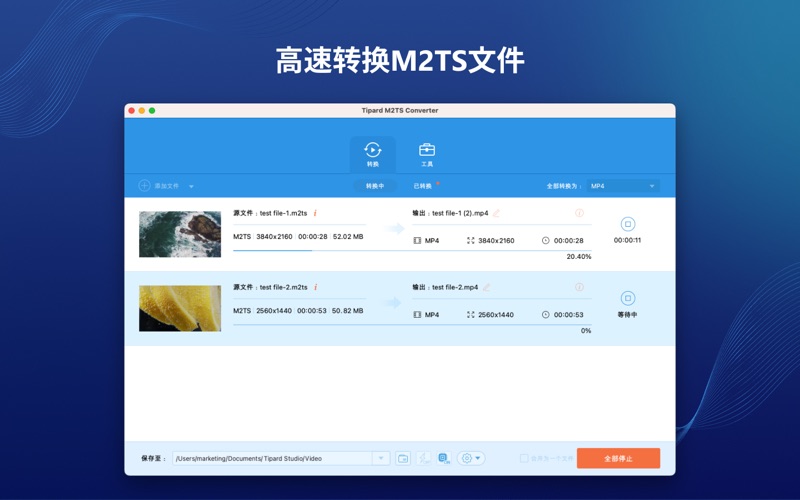Show source info for test file-1.m2ts
This screenshot has height=500, width=800.
click(x=315, y=213)
